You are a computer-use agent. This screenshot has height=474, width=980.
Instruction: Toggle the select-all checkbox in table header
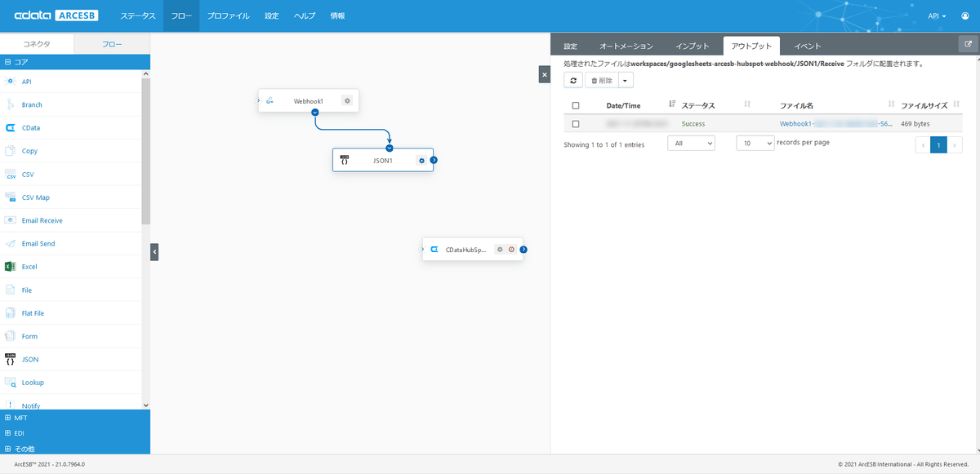(x=576, y=105)
